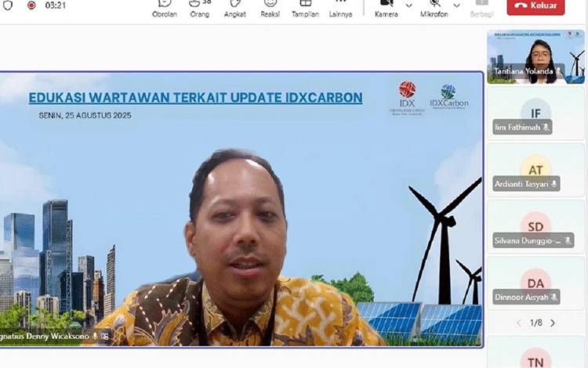Viewport: 588px width, 368px height.
Task: Click mic icon beside Tantiana Yolanda
Action: coord(558,71)
